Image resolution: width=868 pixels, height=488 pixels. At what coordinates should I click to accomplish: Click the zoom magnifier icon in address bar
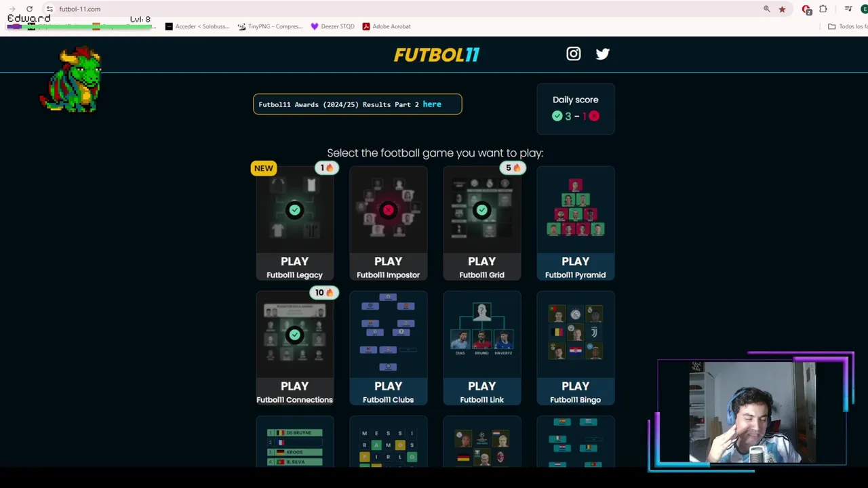coord(767,9)
